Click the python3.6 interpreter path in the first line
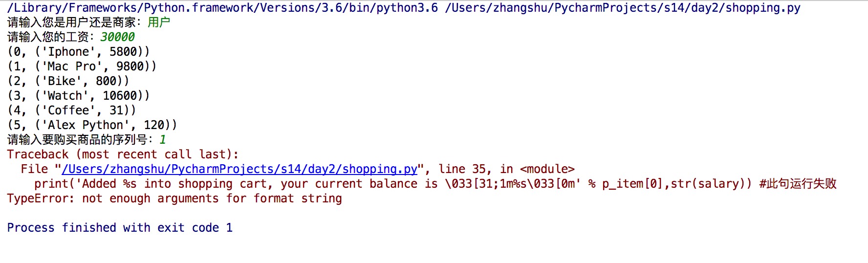The width and height of the screenshot is (868, 263). (x=222, y=8)
